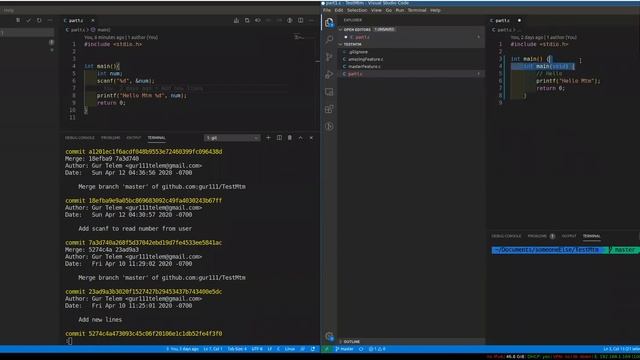Click synchronize changes icon in right status bar
The image size is (640, 360).
pos(361,349)
